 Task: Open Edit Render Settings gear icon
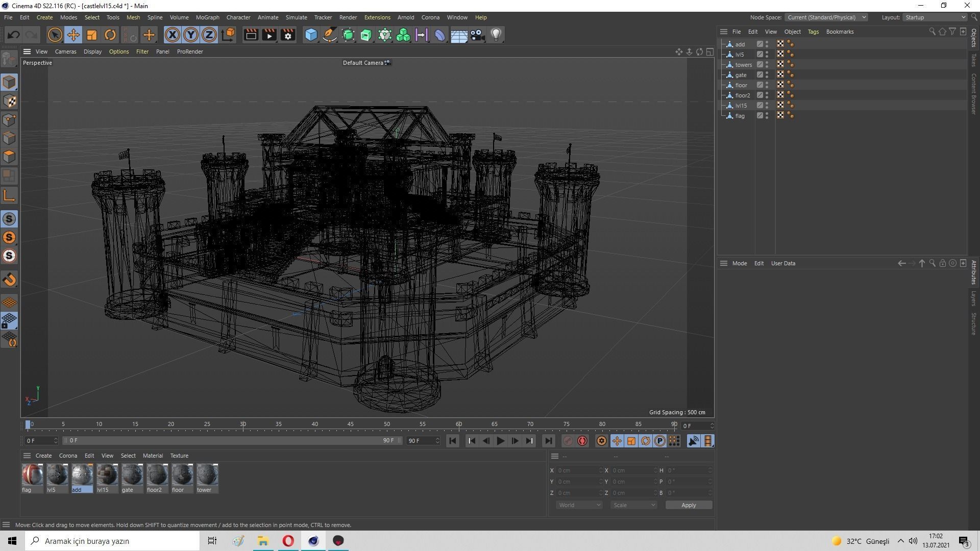click(x=288, y=35)
